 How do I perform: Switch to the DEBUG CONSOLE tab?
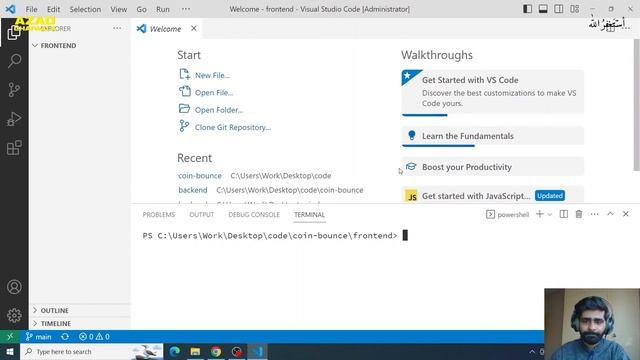[254, 215]
